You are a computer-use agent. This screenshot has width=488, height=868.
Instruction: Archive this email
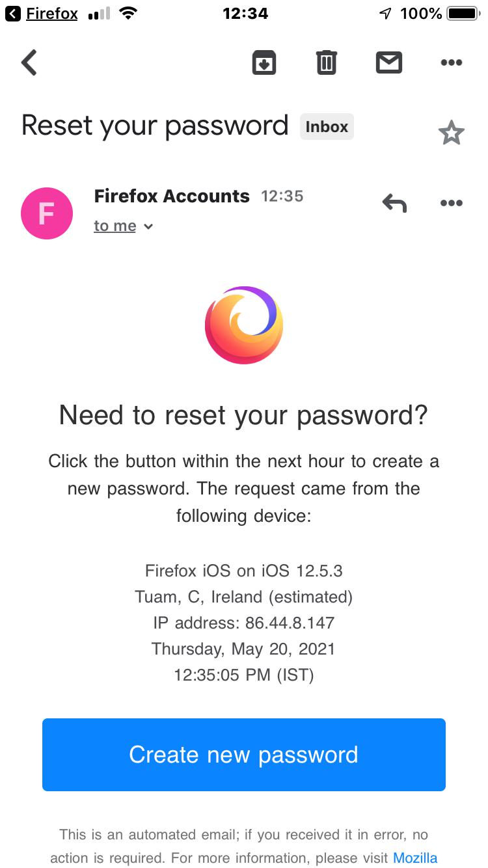point(264,62)
